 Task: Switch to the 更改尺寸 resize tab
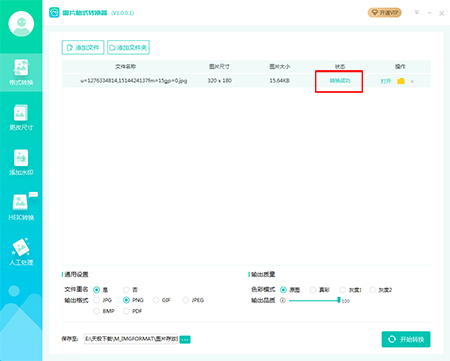pos(21,117)
